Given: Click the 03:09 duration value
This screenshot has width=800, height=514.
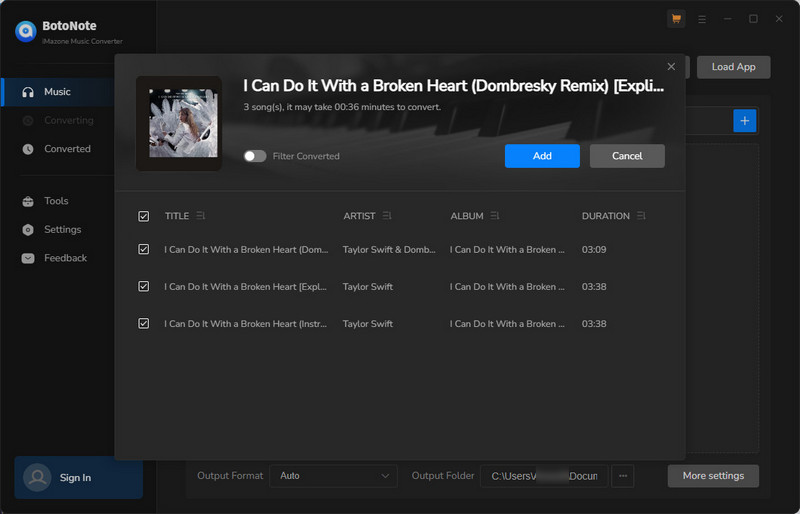Looking at the screenshot, I should coord(594,250).
